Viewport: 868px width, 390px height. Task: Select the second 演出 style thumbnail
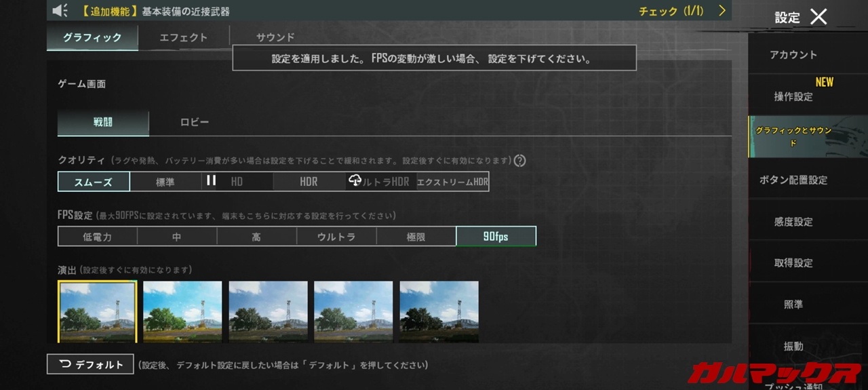coord(182,311)
